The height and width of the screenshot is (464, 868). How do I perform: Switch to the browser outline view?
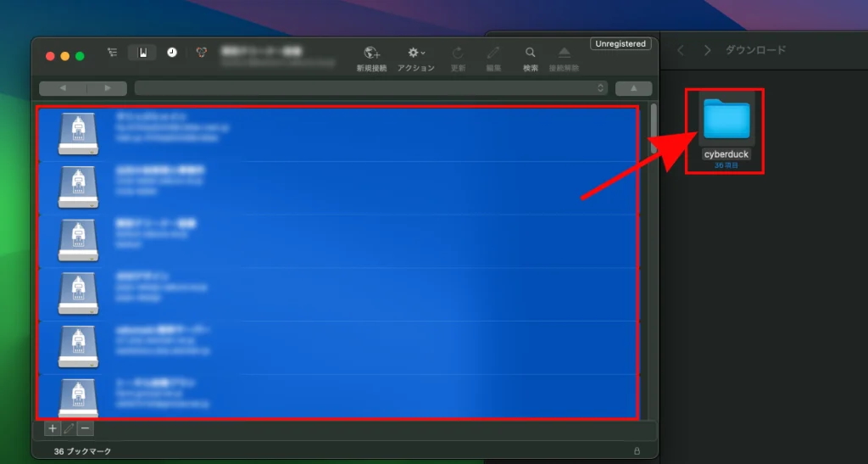click(113, 53)
